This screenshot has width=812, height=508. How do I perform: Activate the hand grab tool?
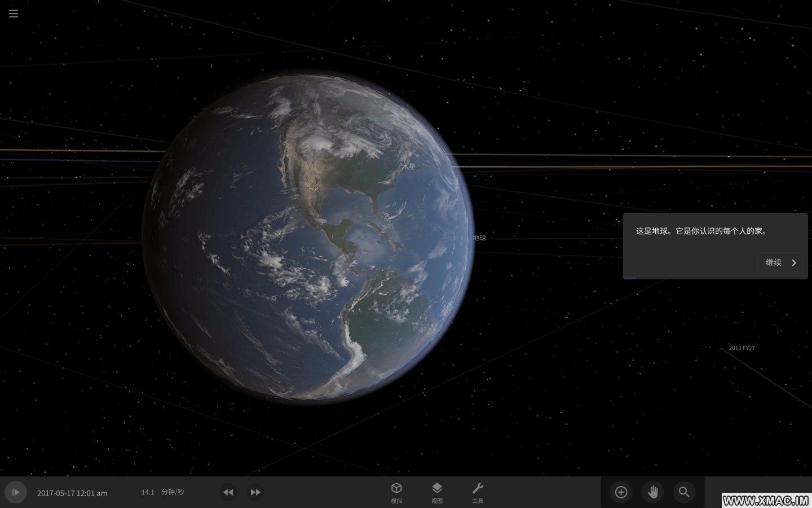[x=652, y=492]
